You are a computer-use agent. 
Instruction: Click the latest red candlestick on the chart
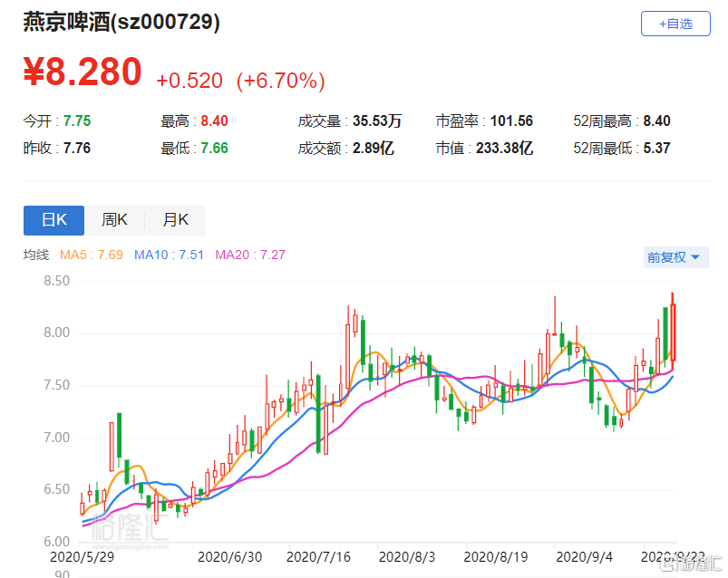point(673,332)
